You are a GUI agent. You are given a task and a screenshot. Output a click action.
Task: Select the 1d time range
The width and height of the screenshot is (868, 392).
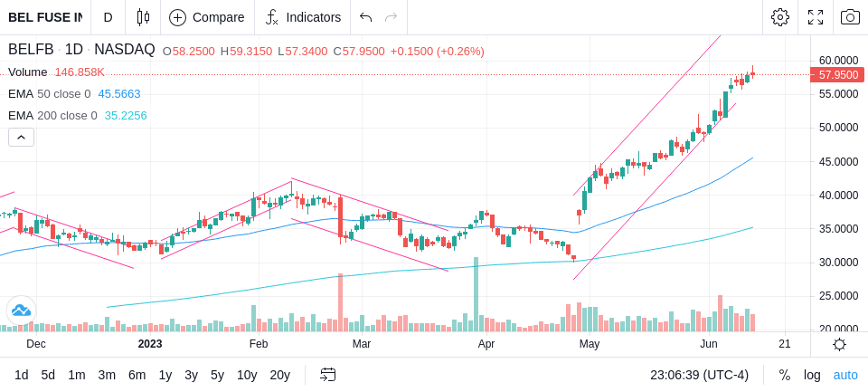point(22,375)
